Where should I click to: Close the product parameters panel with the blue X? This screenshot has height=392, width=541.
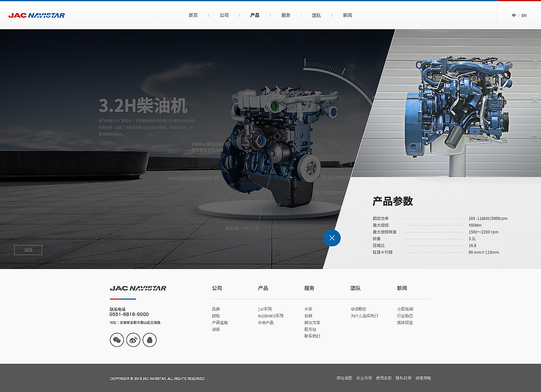click(x=332, y=238)
